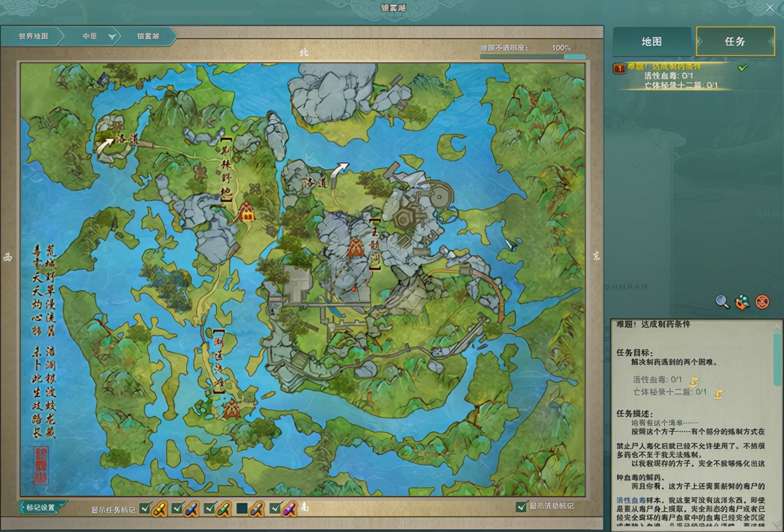The width and height of the screenshot is (784, 532).
Task: Click the 落道 white arrow exit near map center
Action: click(340, 169)
